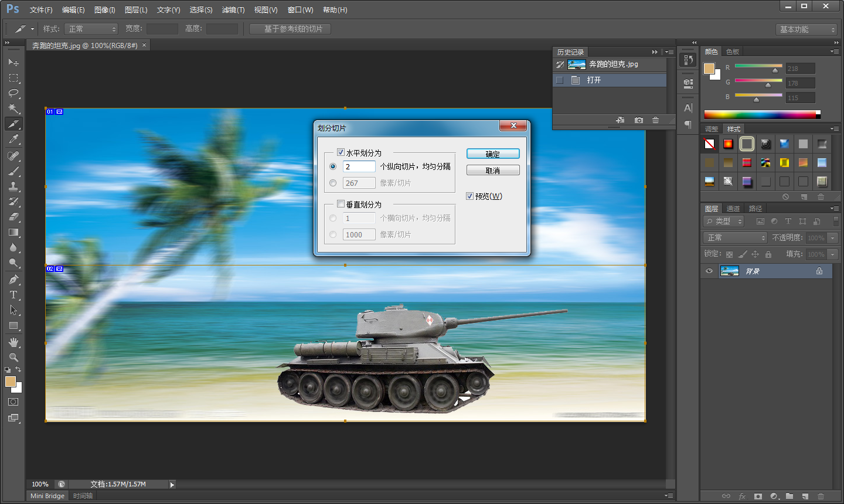
Task: Select the Eyedropper tool
Action: coord(13,139)
